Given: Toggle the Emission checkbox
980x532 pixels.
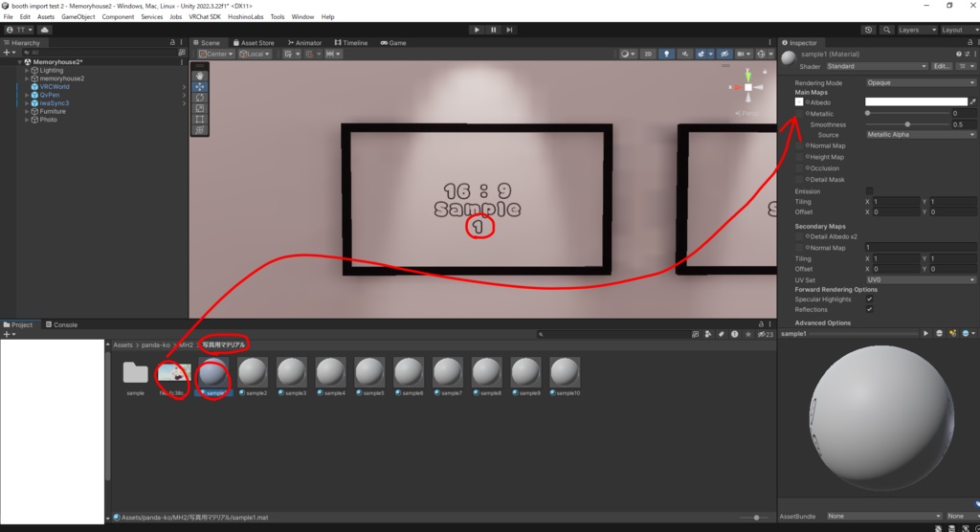Looking at the screenshot, I should pos(869,190).
